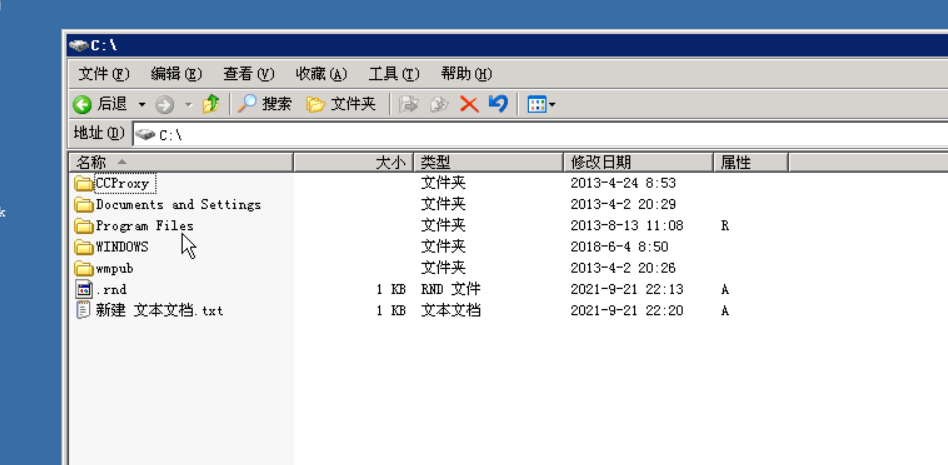Click the red Delete X icon
This screenshot has height=465, width=948.
469,105
